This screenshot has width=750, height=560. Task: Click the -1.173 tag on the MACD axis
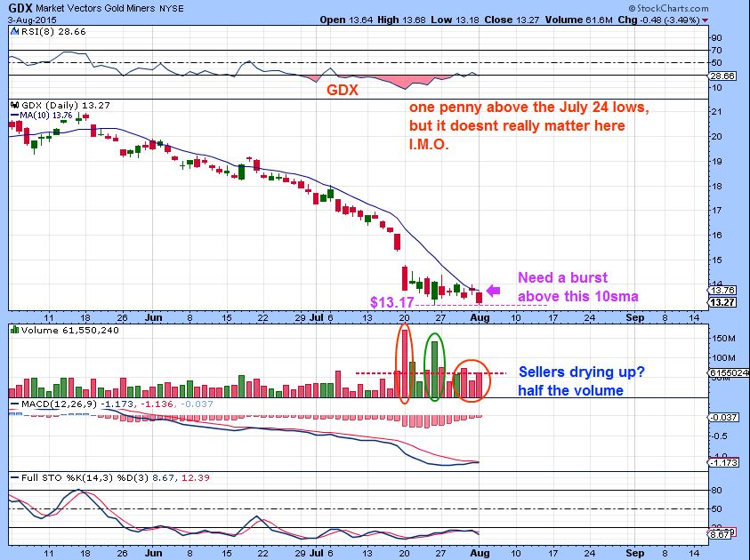pyautogui.click(x=724, y=462)
